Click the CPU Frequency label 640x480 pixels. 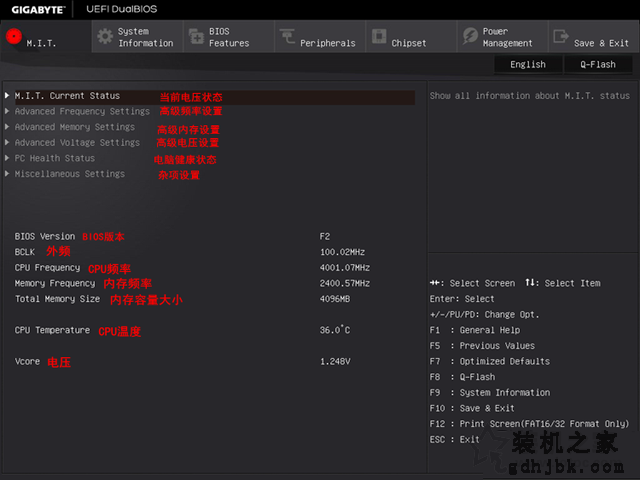click(x=47, y=268)
